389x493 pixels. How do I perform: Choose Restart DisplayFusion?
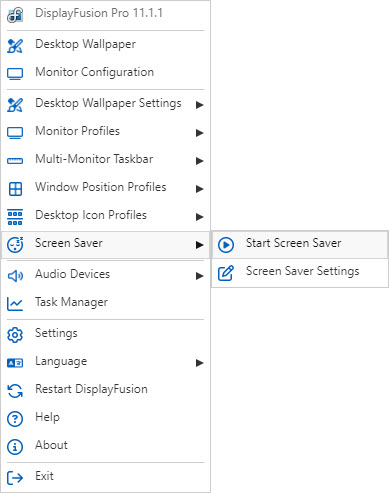(105, 391)
